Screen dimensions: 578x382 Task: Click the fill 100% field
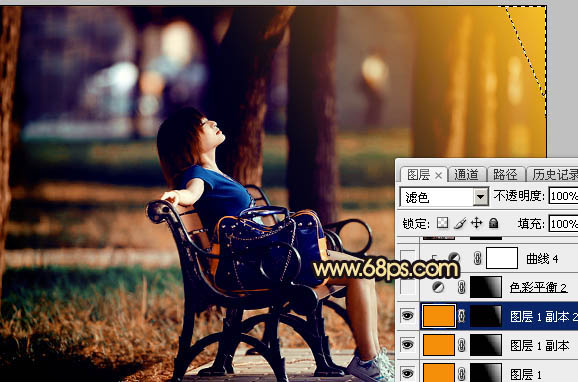tap(563, 223)
